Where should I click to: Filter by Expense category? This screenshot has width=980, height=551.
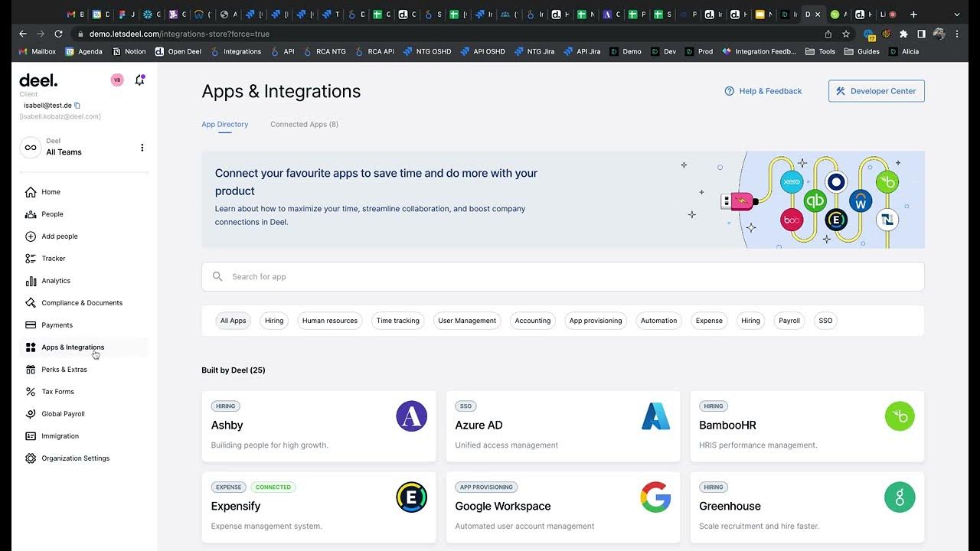coord(709,321)
